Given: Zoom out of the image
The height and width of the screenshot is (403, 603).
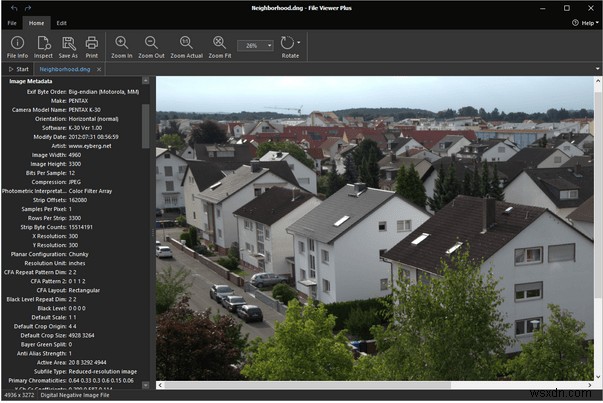Looking at the screenshot, I should (x=151, y=45).
